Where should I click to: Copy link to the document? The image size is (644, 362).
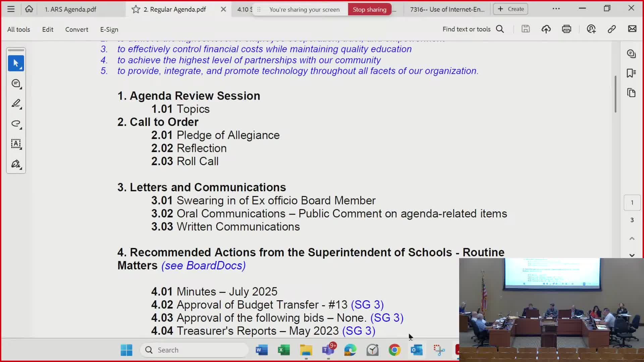(611, 29)
